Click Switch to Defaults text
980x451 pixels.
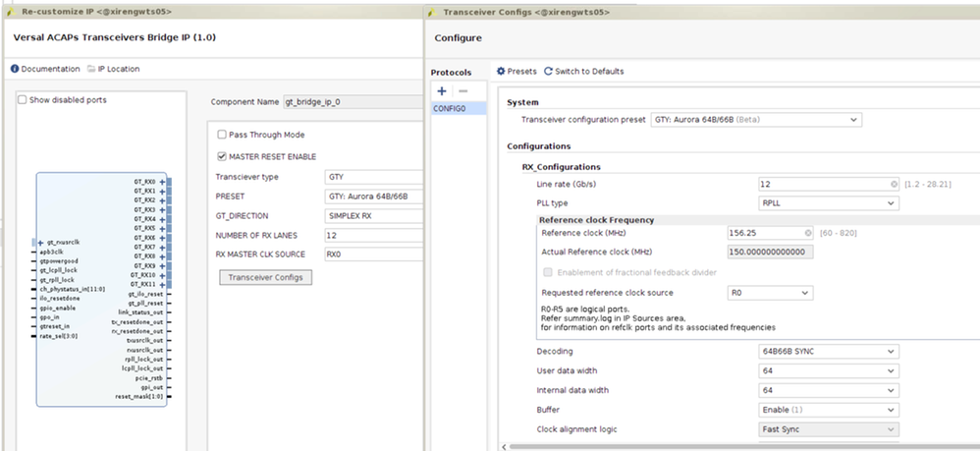[589, 72]
